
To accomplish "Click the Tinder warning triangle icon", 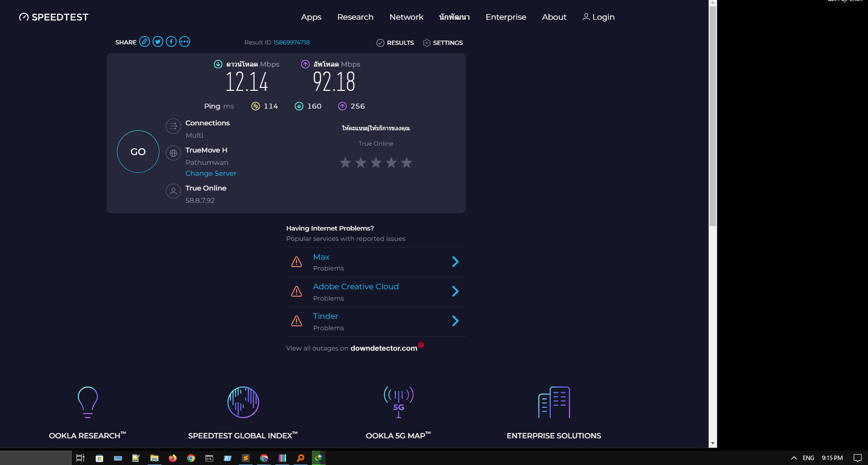I will [x=297, y=321].
